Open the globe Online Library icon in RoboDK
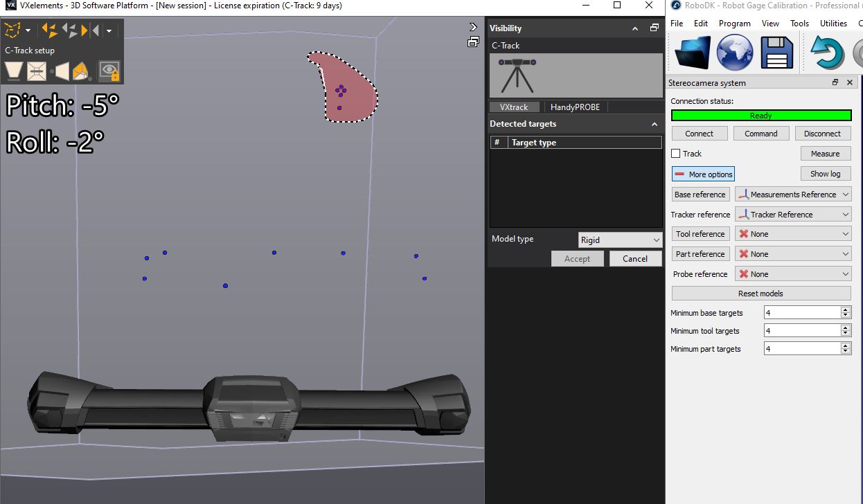863x504 pixels. (734, 51)
